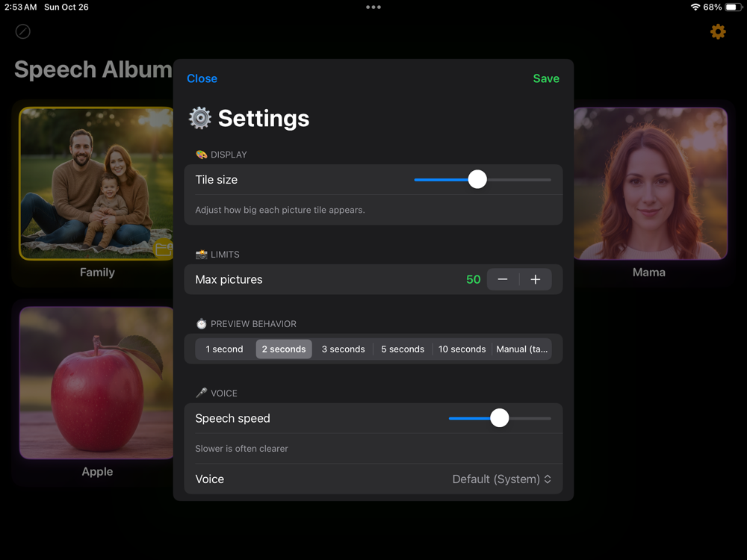The width and height of the screenshot is (747, 560).
Task: Decrease Max pictures with minus button
Action: [503, 279]
